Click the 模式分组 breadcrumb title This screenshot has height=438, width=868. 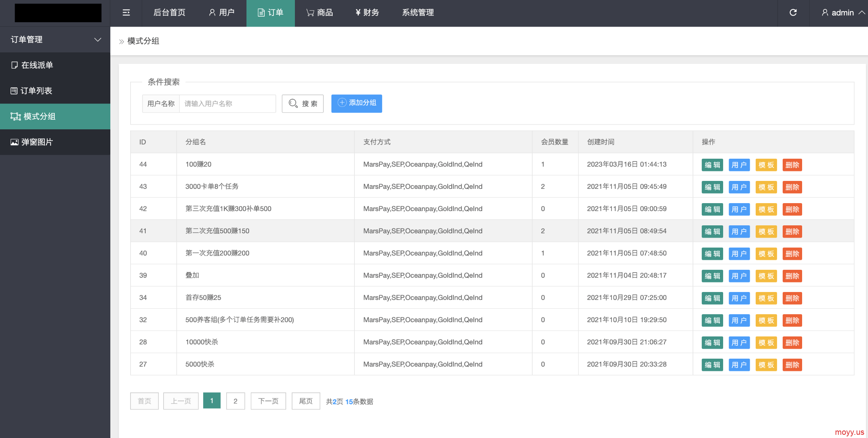tap(143, 41)
